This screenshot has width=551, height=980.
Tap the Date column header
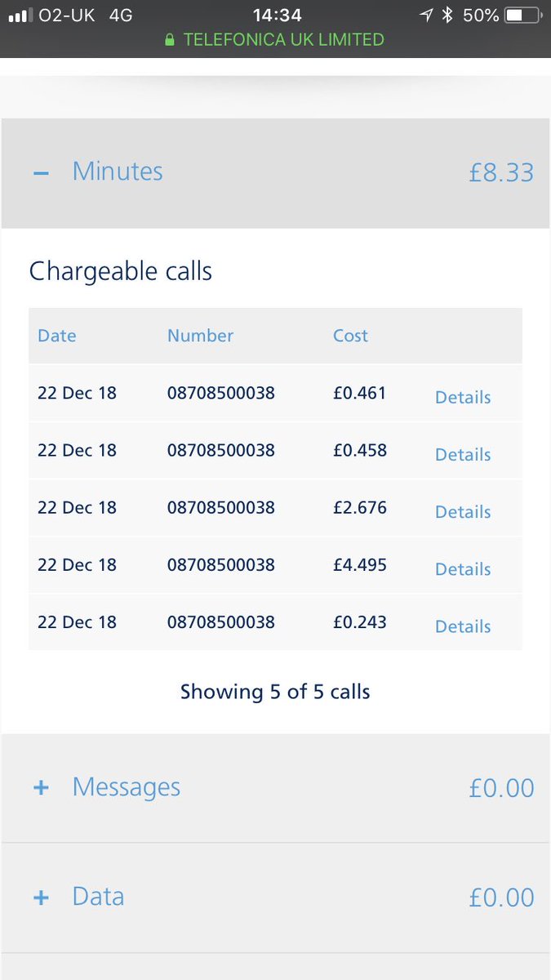point(56,336)
